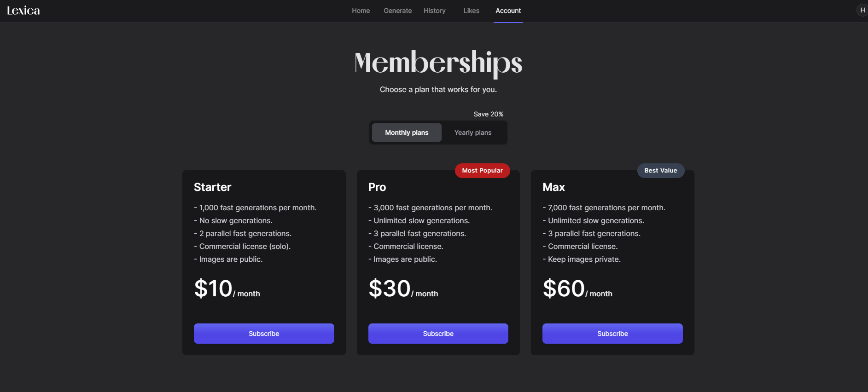Viewport: 868px width, 392px height.
Task: Click the Most Popular badge
Action: [483, 171]
